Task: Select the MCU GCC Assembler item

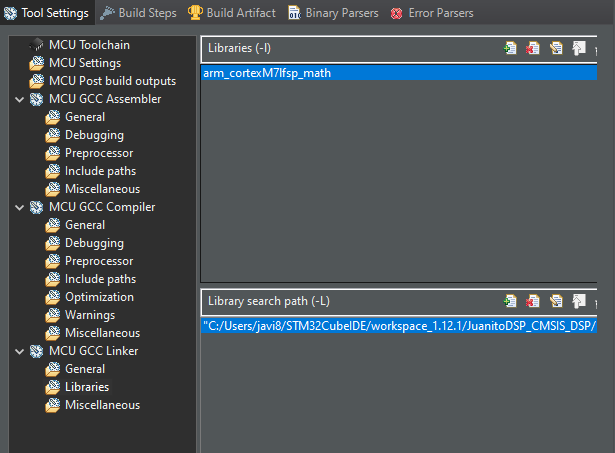Action: (x=105, y=99)
